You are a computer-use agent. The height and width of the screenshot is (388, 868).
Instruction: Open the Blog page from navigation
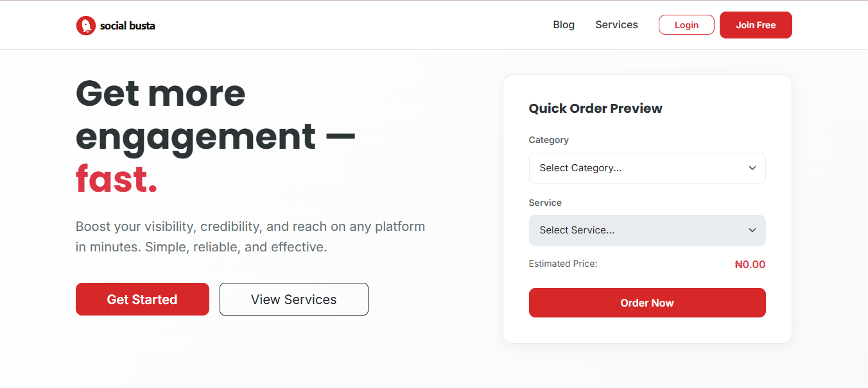pyautogui.click(x=564, y=25)
